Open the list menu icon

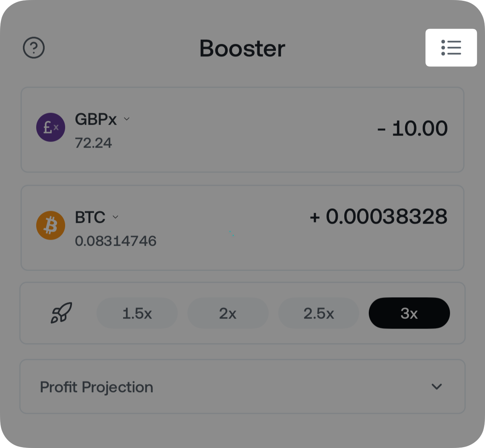pos(451,47)
